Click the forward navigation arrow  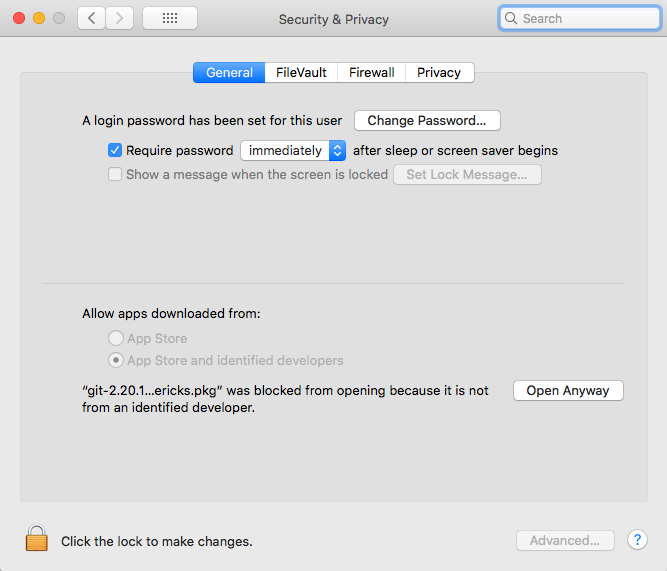click(120, 18)
